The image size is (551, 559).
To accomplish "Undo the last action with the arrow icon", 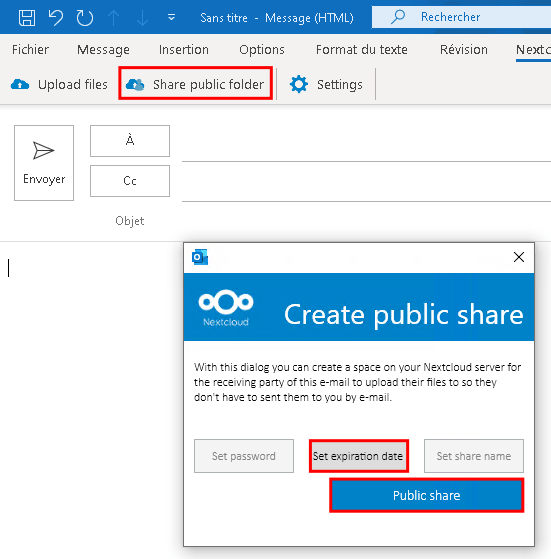I will pos(56,17).
